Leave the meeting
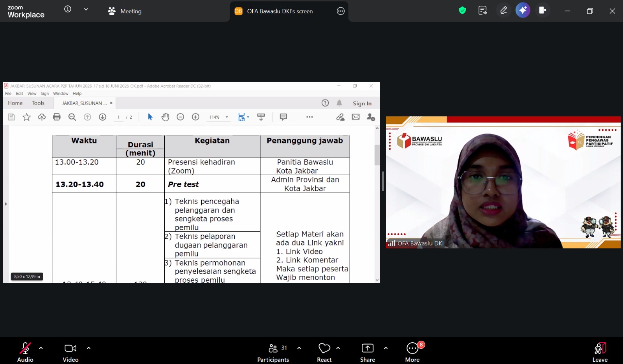Screen dimensions: 623x364 coord(600,352)
